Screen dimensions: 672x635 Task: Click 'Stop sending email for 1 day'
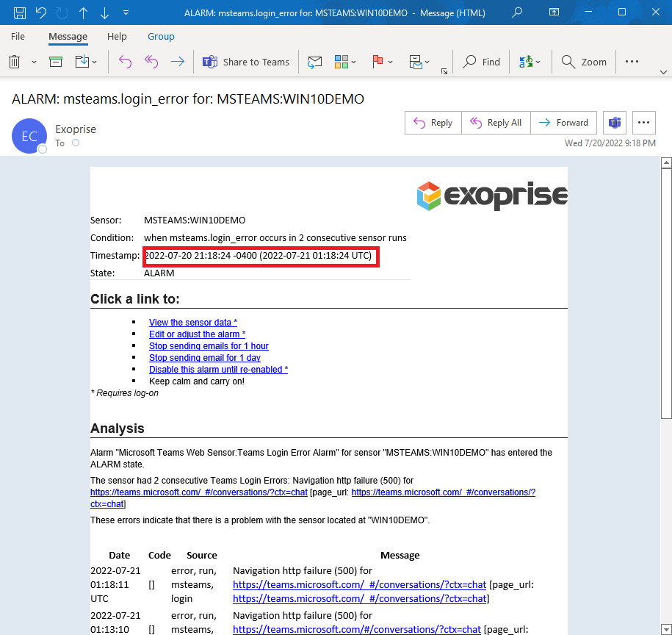pyautogui.click(x=205, y=358)
